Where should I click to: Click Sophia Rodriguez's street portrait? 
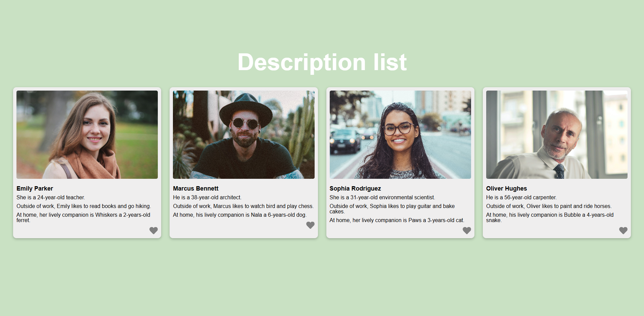tap(400, 135)
